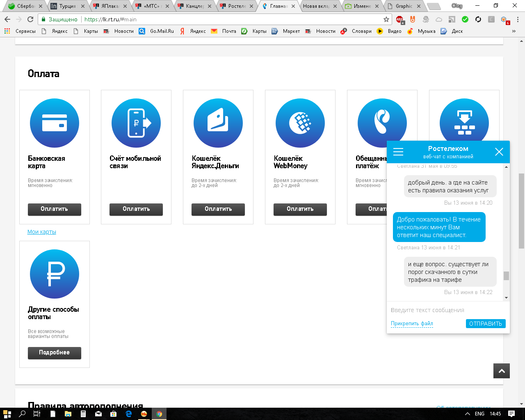The height and width of the screenshot is (420, 525).
Task: Launch File Explorer from the taskbar
Action: (68, 414)
